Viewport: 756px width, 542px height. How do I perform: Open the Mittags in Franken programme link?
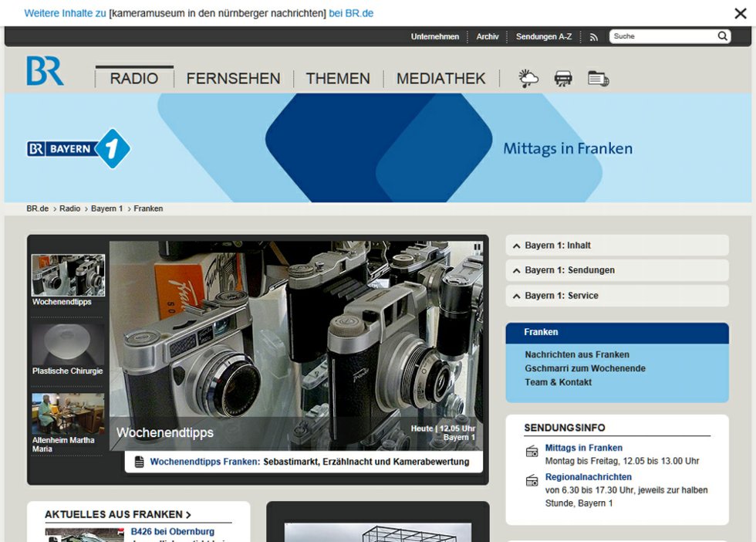point(584,448)
